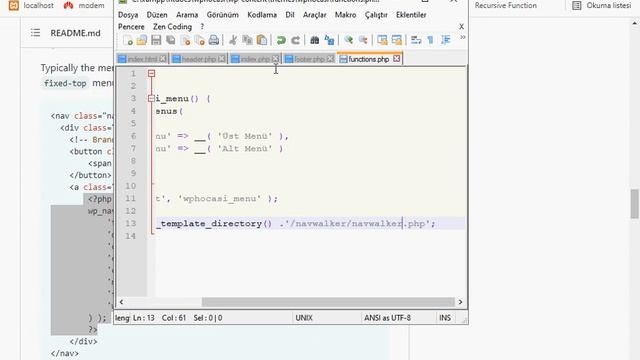Toggle the Indent Guide toolbar icon

pos(446,40)
